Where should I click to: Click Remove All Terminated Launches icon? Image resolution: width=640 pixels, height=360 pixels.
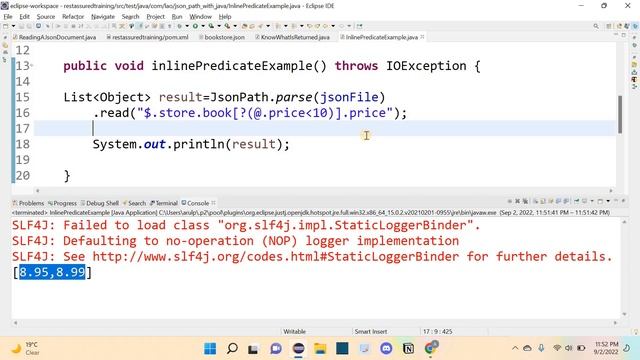[x=525, y=201]
